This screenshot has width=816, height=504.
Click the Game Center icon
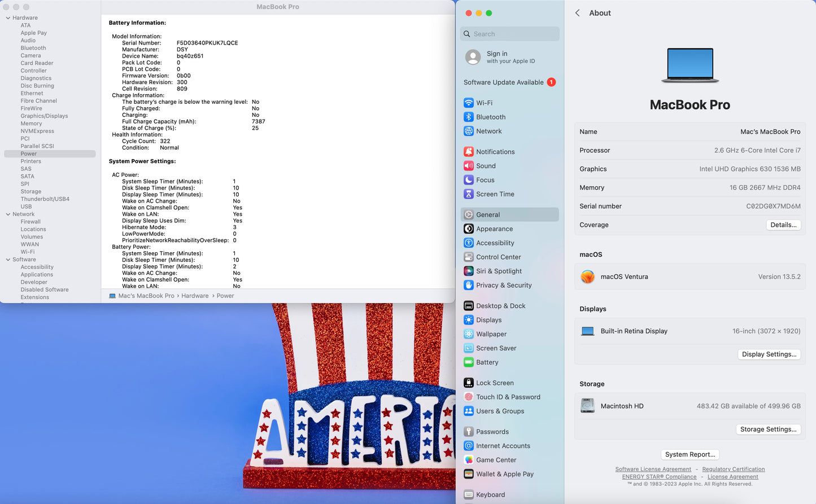click(x=468, y=460)
